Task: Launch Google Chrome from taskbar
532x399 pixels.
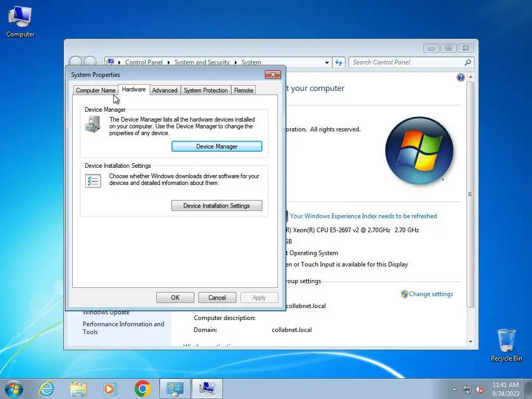Action: 142,389
